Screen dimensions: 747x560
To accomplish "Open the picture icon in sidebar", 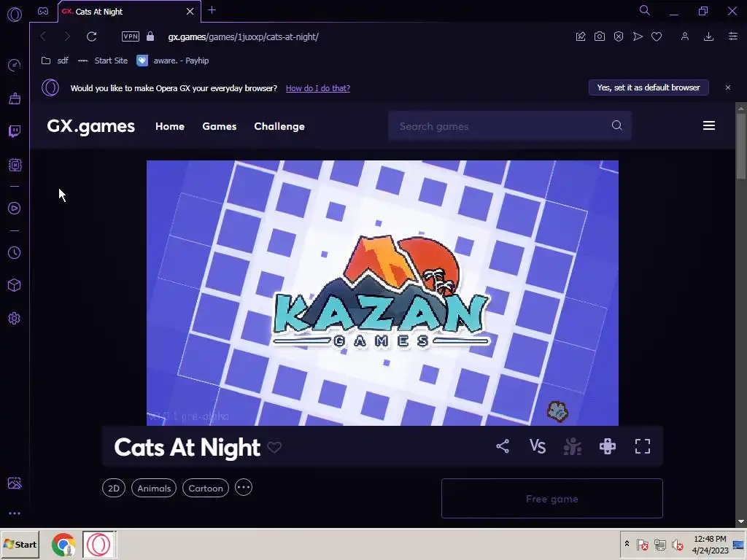I will [x=15, y=483].
